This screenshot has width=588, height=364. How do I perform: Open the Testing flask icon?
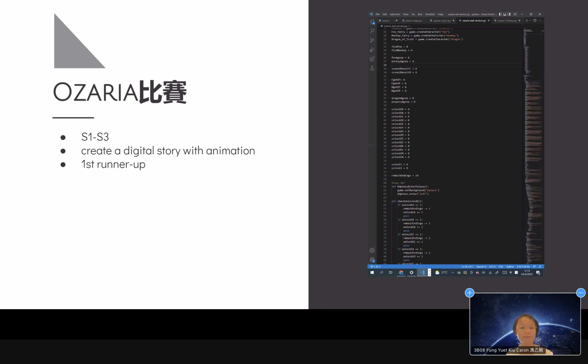pos(372,68)
